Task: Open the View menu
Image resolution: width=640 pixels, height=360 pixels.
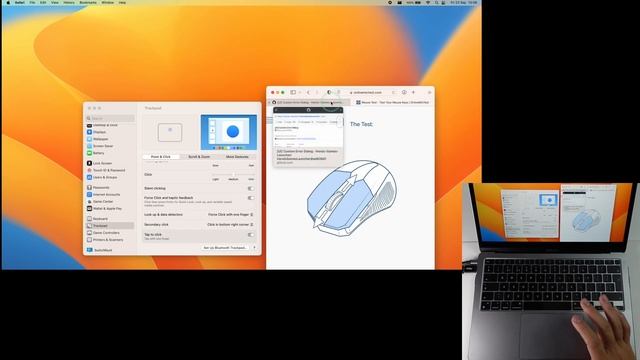Action: click(x=55, y=2)
